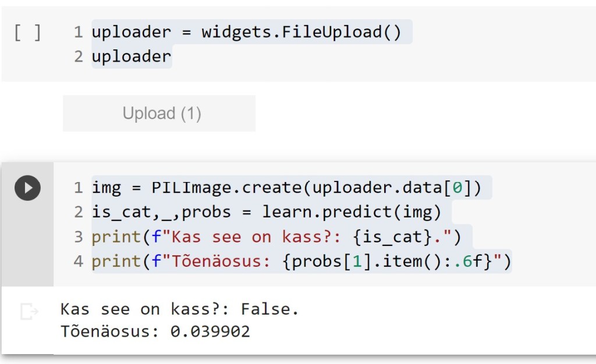Click the print line containing 'Tõenäosus'

pos(301,262)
